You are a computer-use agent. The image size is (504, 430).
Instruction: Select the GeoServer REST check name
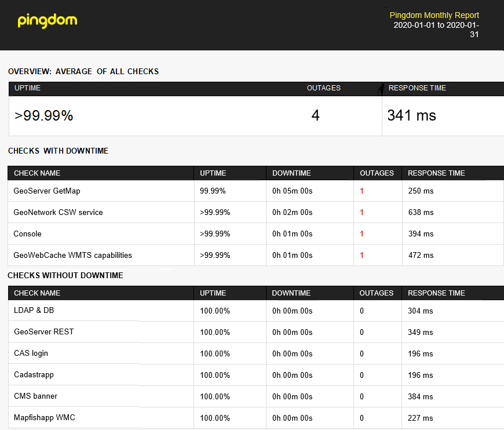pyautogui.click(x=43, y=331)
